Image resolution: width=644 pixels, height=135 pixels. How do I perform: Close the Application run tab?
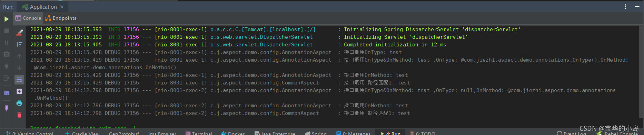62,7
